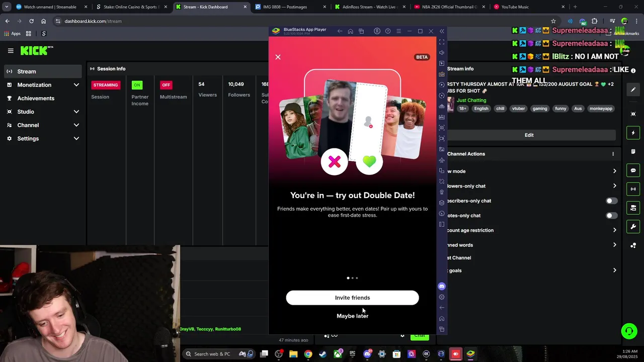
Task: Click the green Chat button at bottom
Action: (x=420, y=336)
